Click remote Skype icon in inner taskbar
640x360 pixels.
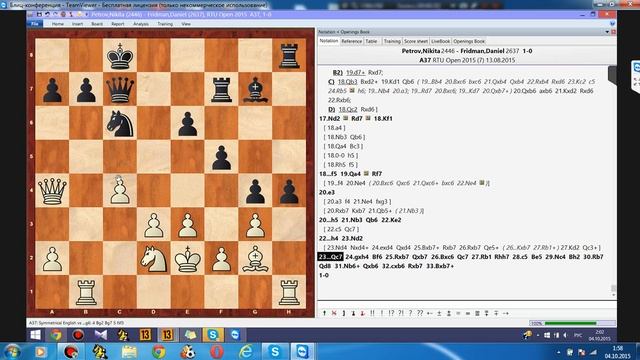tap(213, 335)
